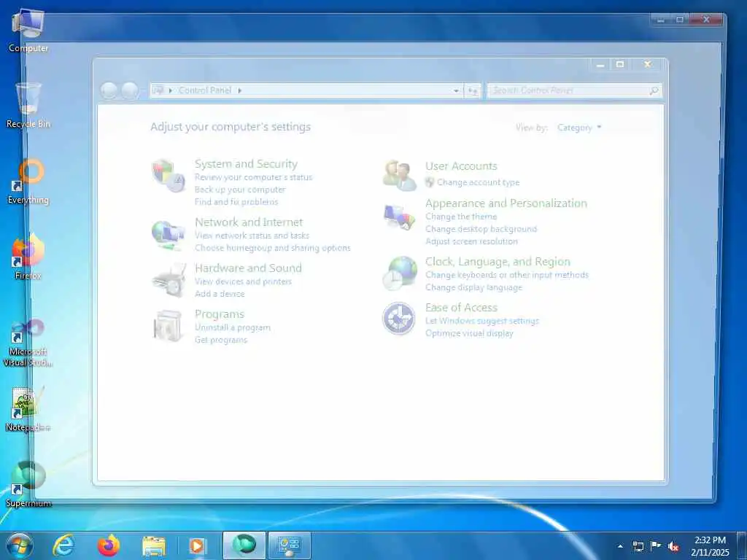The height and width of the screenshot is (560, 747).
Task: Launch Firefox from the taskbar
Action: tap(109, 545)
